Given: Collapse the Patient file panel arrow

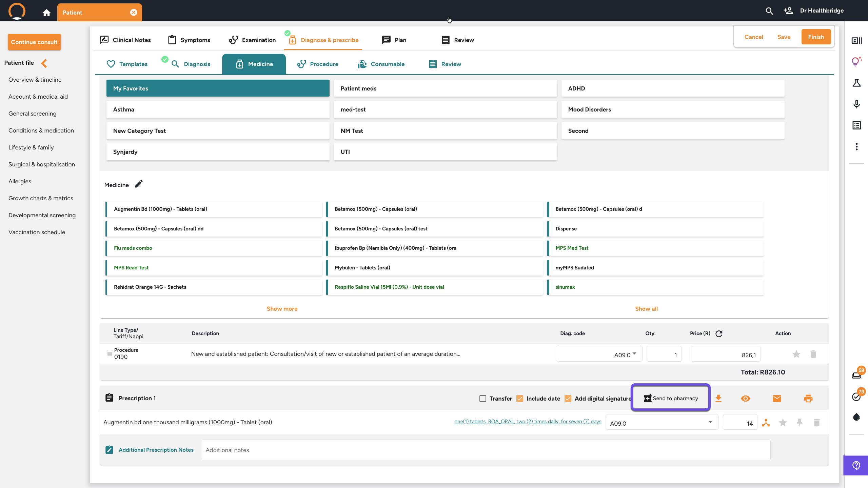Looking at the screenshot, I should click(x=44, y=63).
